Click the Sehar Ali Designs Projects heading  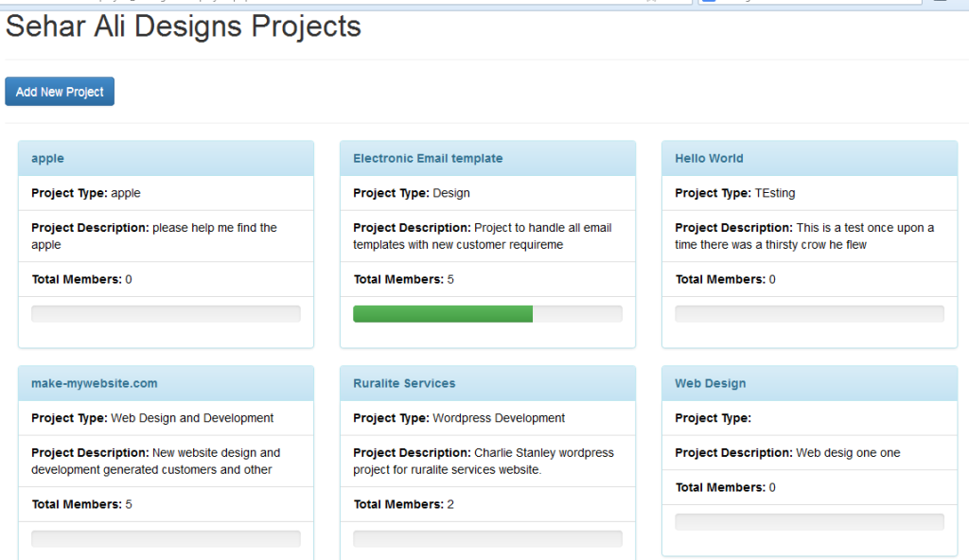pos(184,26)
